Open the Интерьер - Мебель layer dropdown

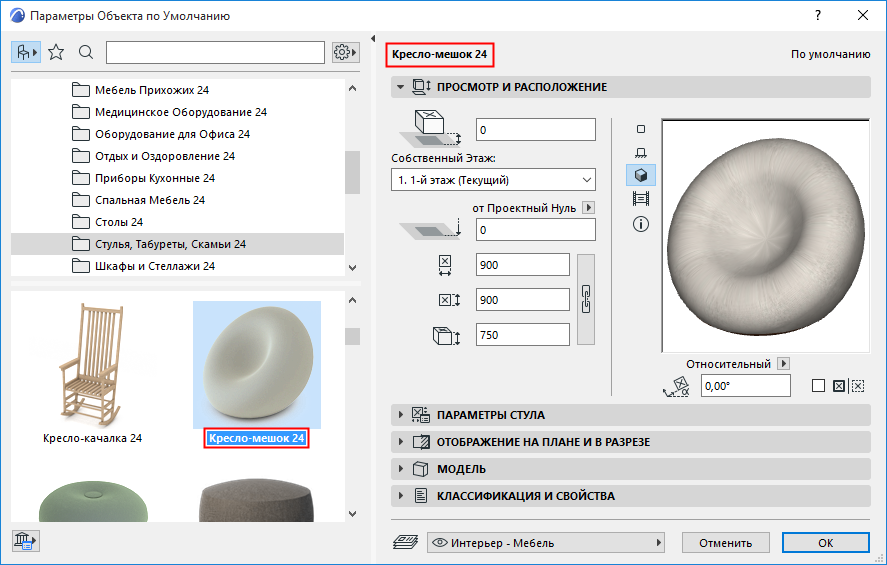pyautogui.click(x=546, y=543)
